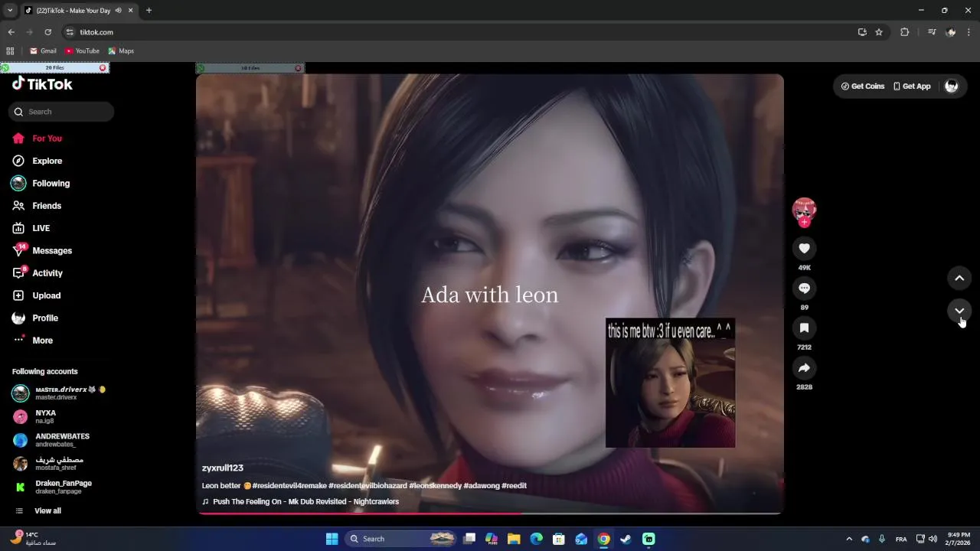The height and width of the screenshot is (551, 980).
Task: Open Chrome three-dot menu
Action: point(969,32)
